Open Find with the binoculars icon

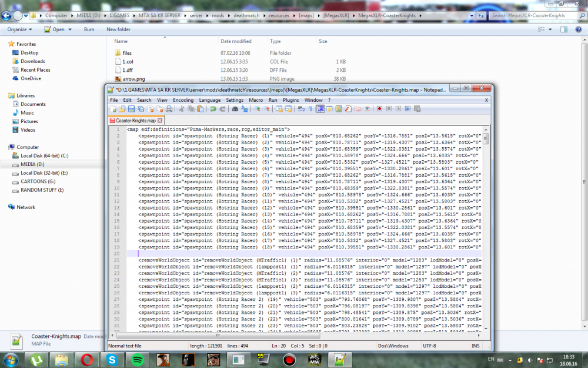coord(235,109)
